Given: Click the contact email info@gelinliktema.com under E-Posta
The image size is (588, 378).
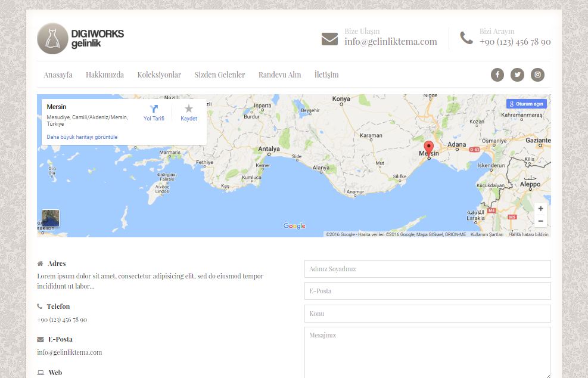Looking at the screenshot, I should click(69, 352).
